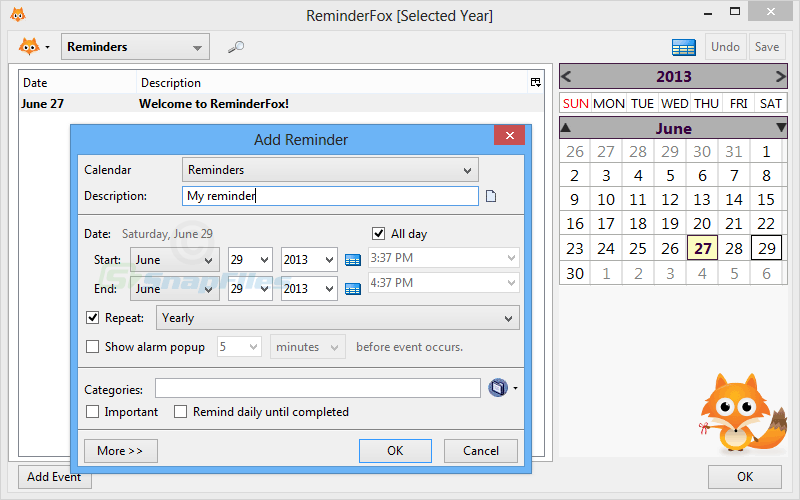
Task: Toggle the All day checkbox
Action: (x=378, y=234)
